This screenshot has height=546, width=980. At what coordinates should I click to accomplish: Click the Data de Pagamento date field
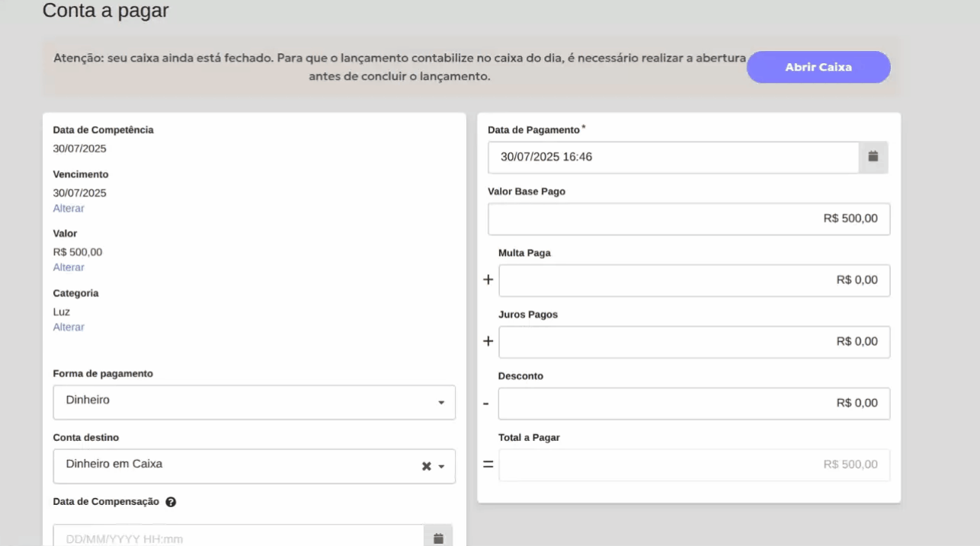click(x=673, y=157)
